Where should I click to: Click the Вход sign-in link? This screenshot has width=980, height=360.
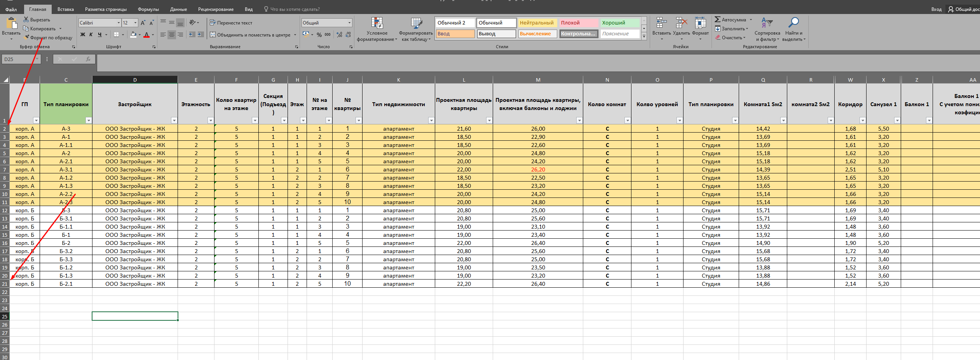(936, 9)
